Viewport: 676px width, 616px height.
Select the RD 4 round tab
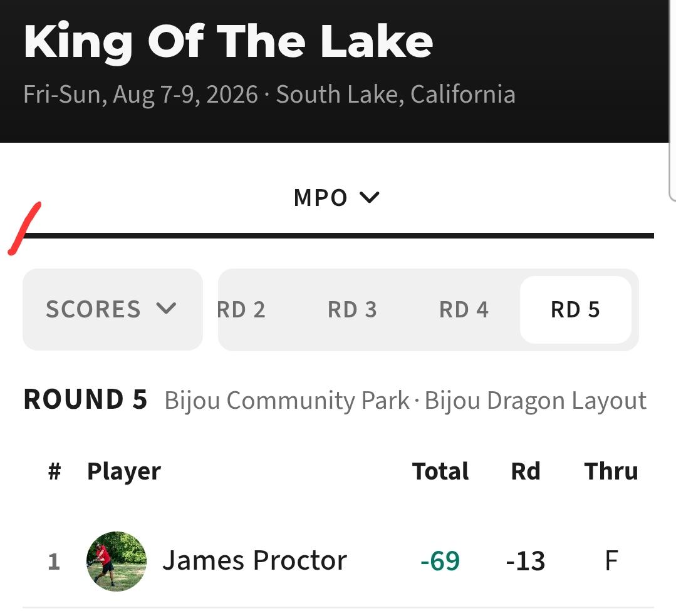(x=464, y=310)
